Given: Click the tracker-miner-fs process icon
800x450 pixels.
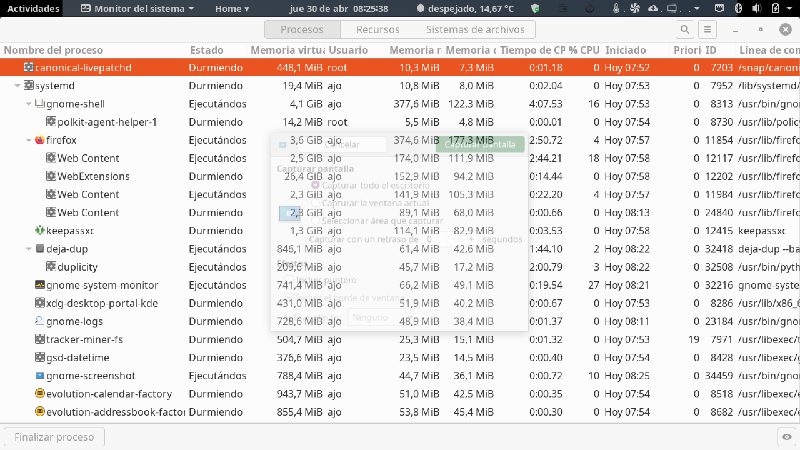Looking at the screenshot, I should tap(40, 339).
